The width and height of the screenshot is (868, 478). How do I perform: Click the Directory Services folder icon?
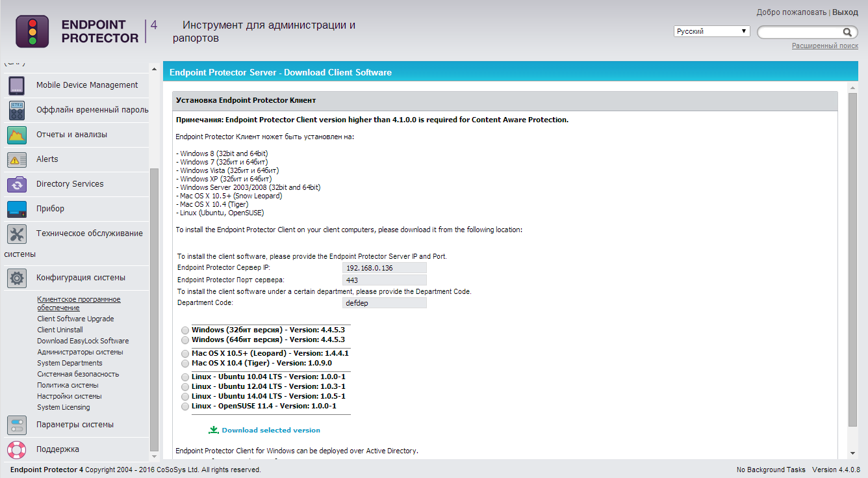point(17,184)
